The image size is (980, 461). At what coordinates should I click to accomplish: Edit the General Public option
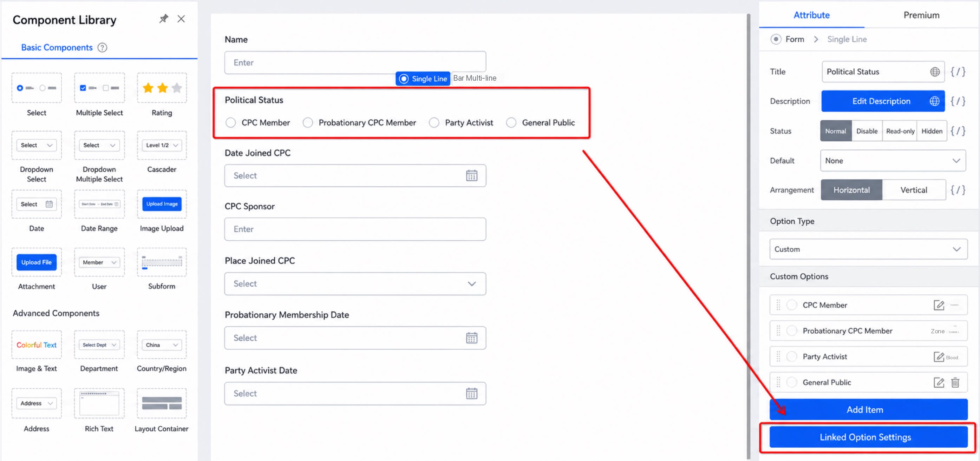[939, 382]
